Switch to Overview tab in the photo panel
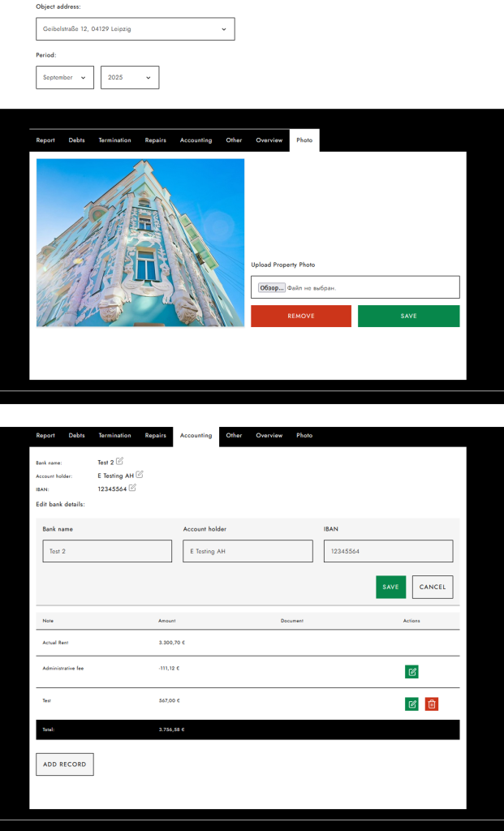This screenshot has height=831, width=504. coord(269,140)
